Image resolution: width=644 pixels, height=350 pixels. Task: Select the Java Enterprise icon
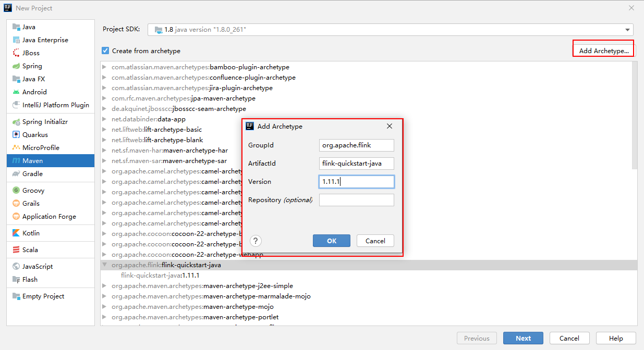(16, 40)
